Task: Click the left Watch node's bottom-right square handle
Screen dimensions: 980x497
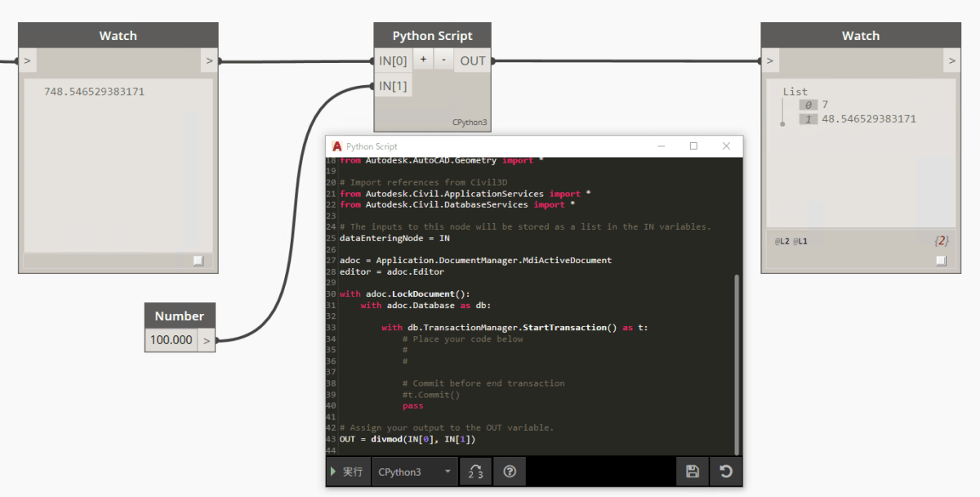Action: tap(198, 261)
